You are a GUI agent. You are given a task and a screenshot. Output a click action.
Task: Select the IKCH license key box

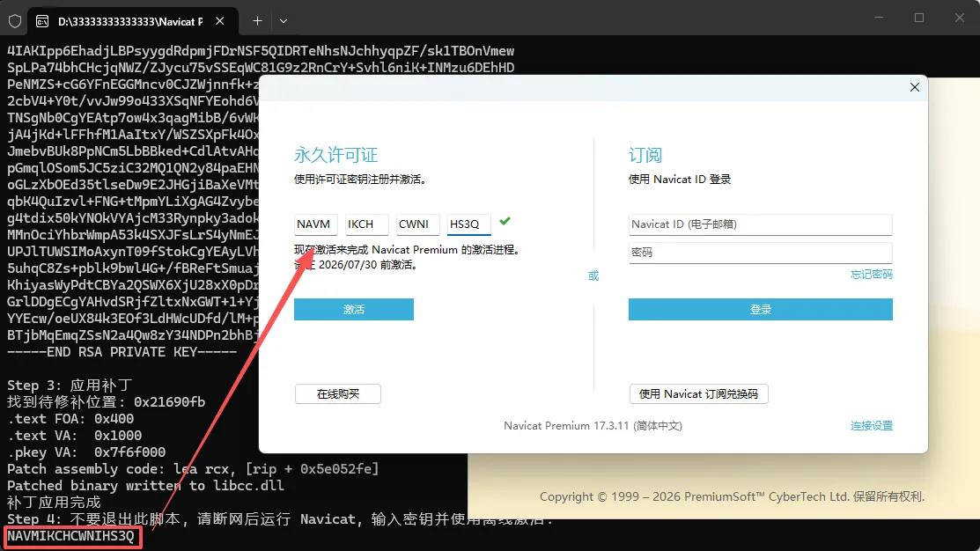pyautogui.click(x=366, y=224)
